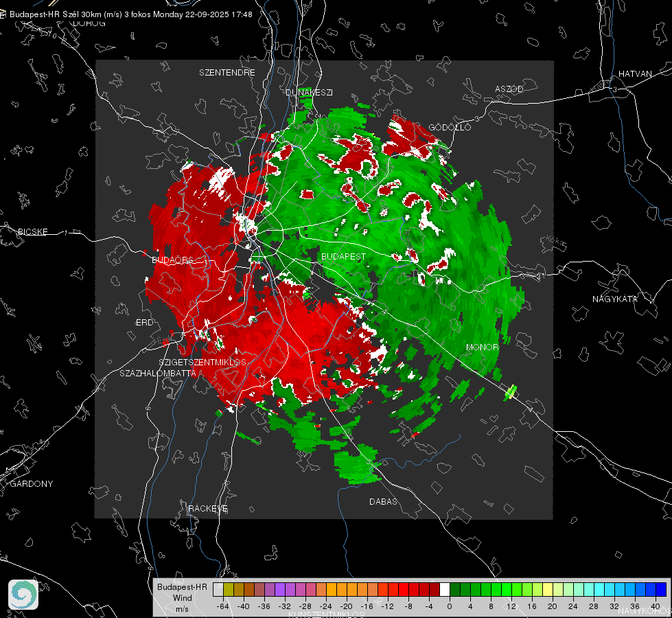Click the SZÁZHALOMBATTA city label

coord(158,373)
